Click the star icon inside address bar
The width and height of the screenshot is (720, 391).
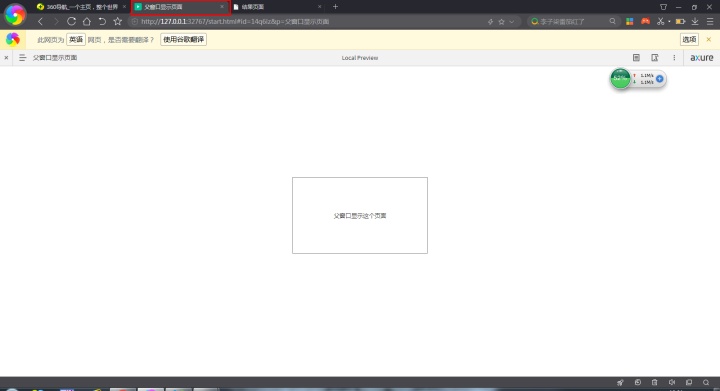(x=501, y=22)
